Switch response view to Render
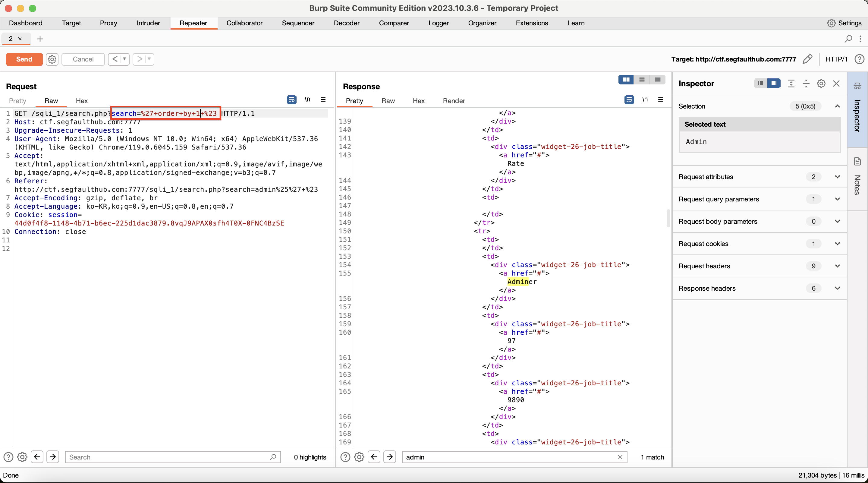The image size is (868, 483). 454,101
